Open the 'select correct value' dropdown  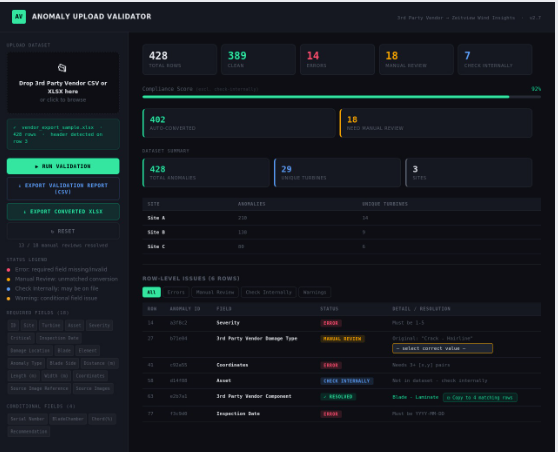442,348
